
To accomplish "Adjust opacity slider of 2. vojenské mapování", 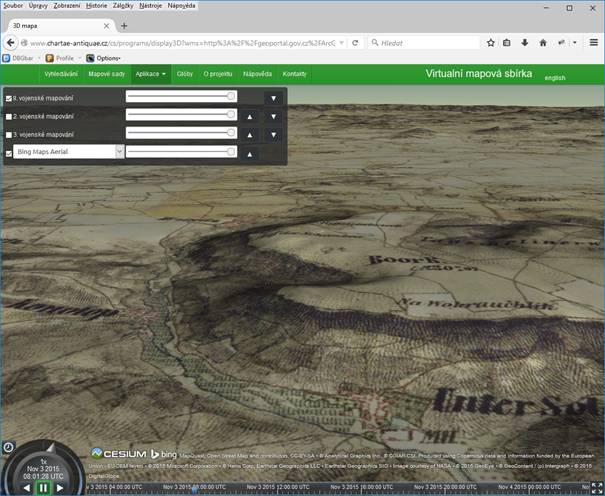I will point(181,114).
